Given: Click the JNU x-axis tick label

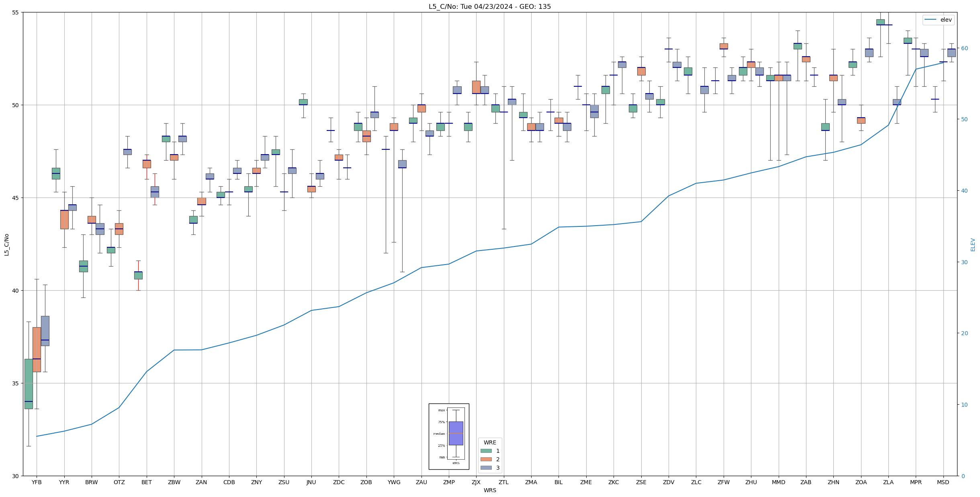Looking at the screenshot, I should point(311,483).
